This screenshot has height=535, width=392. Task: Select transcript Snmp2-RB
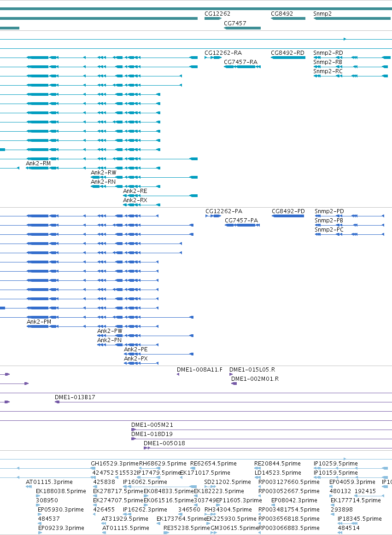(x=351, y=67)
